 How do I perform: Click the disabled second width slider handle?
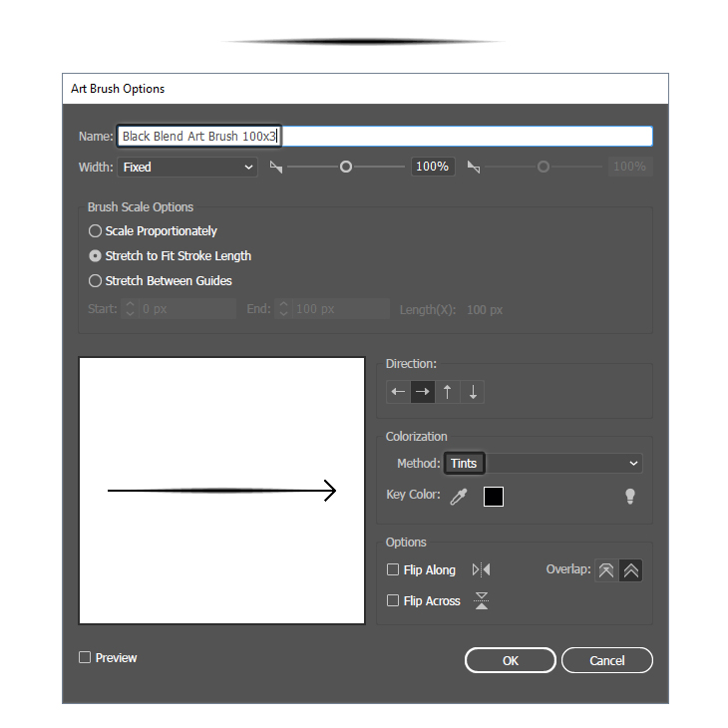click(544, 167)
